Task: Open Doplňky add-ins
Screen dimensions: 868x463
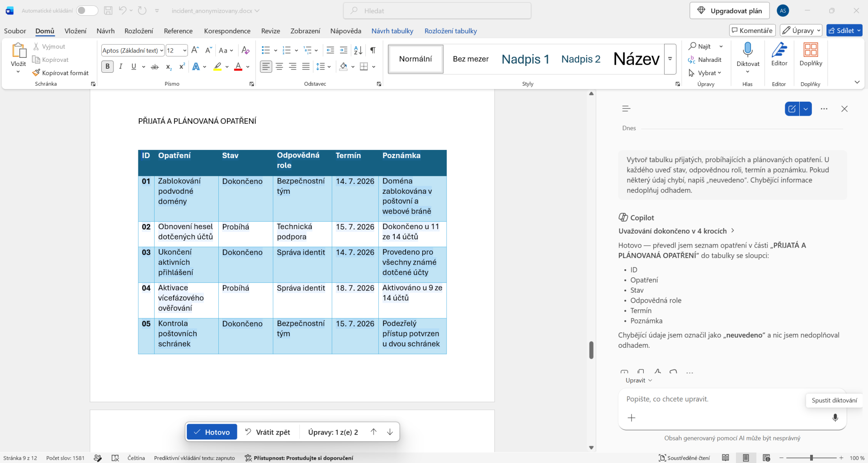Action: click(811, 54)
